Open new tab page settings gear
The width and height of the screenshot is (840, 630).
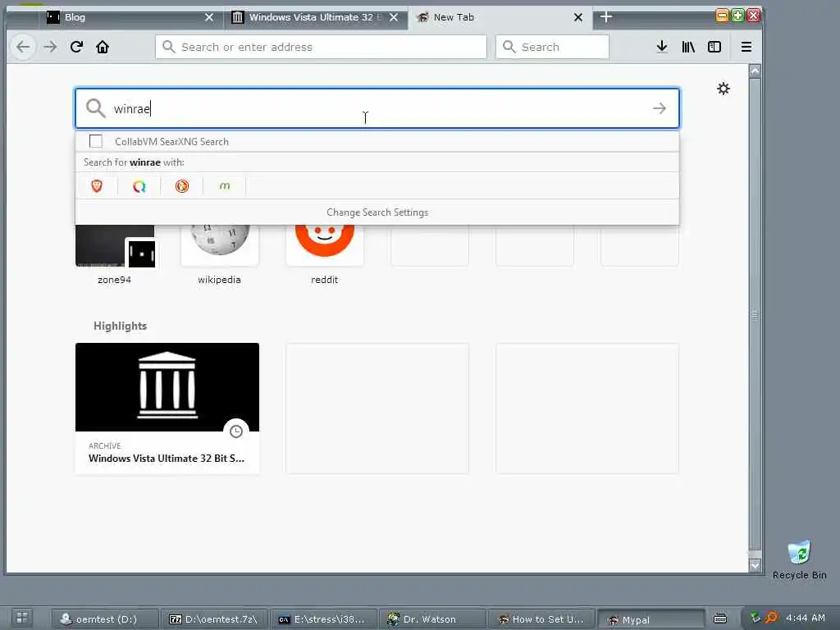724,89
